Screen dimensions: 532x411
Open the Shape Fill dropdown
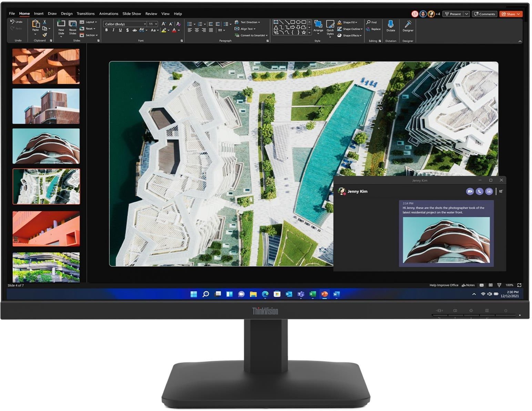348,22
